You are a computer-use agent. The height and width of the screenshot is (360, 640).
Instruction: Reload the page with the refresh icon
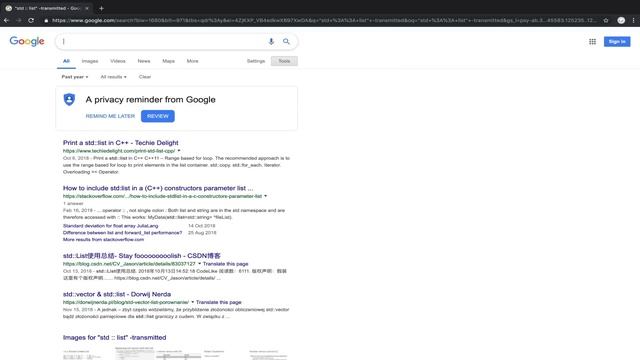31,20
